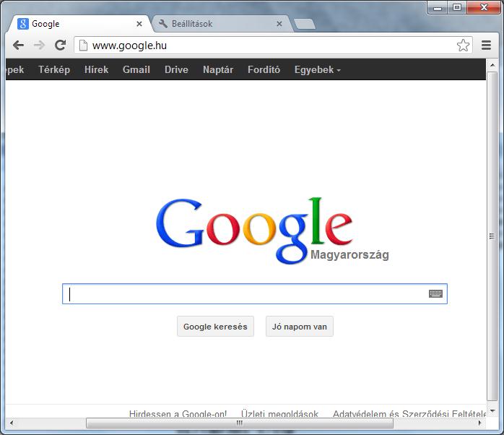Open the on-screen keyboard icon in search box
The height and width of the screenshot is (435, 504).
point(435,293)
